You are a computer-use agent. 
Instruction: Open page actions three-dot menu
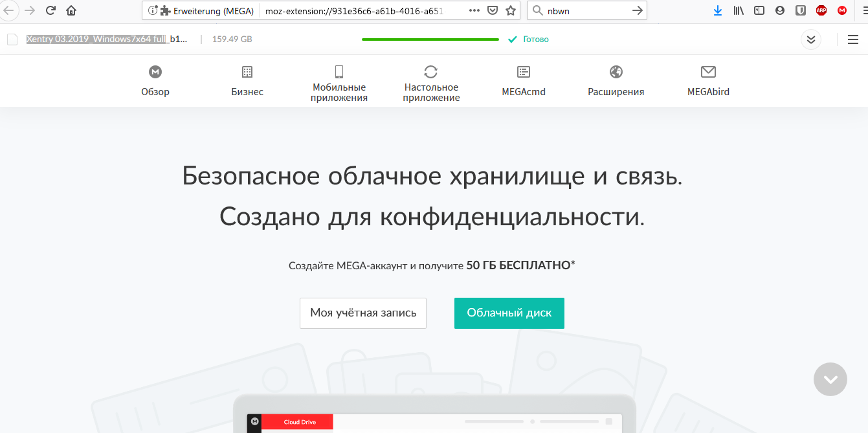(474, 10)
